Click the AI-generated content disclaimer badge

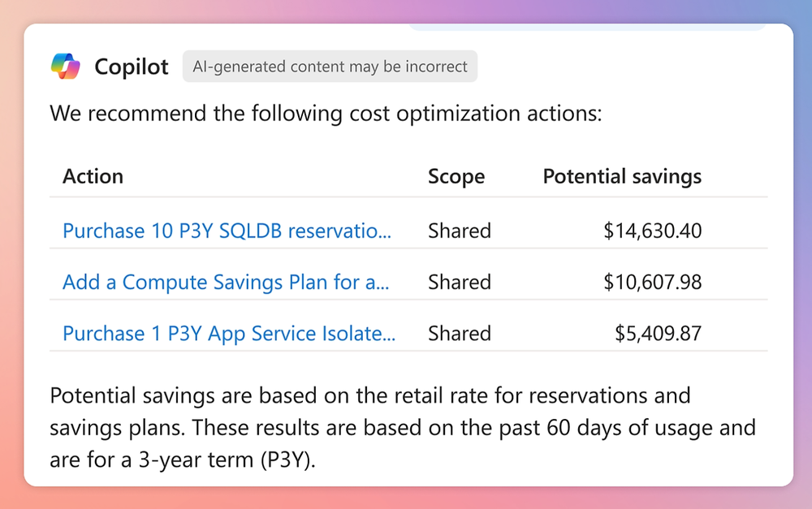(330, 67)
